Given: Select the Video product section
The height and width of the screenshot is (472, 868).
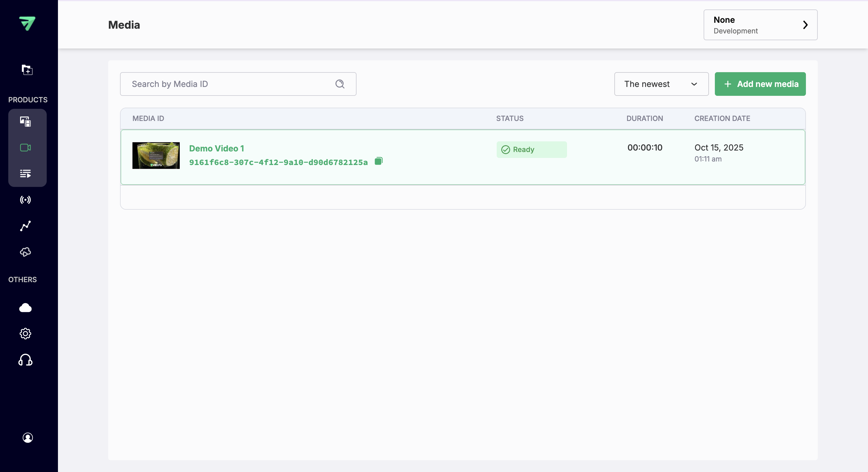Looking at the screenshot, I should 27,147.
